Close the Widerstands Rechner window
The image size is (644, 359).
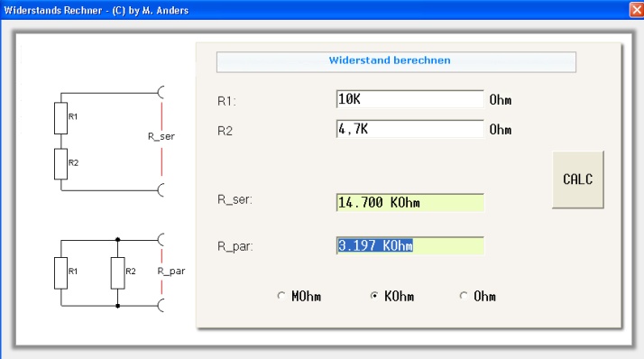[x=637, y=10]
